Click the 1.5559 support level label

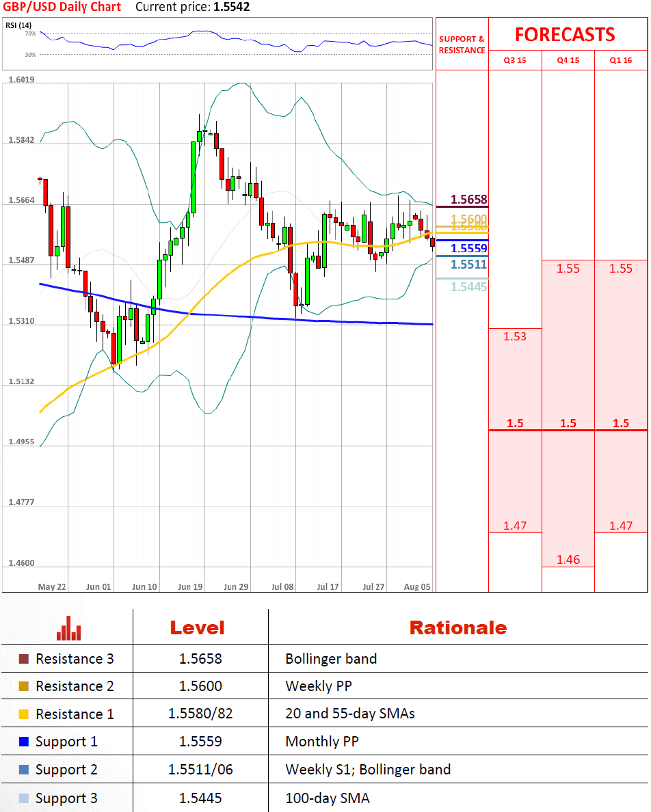468,249
